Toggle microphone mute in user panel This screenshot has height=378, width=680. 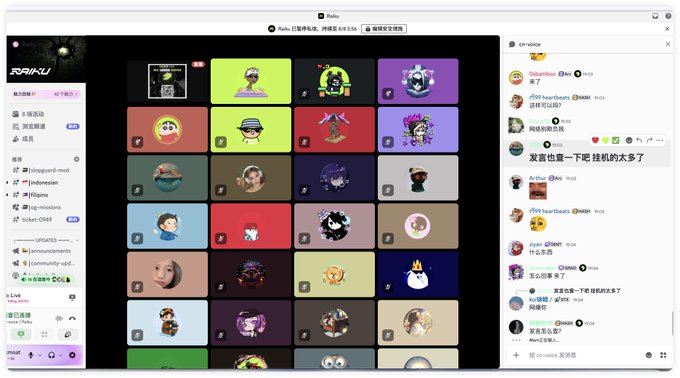pyautogui.click(x=31, y=355)
